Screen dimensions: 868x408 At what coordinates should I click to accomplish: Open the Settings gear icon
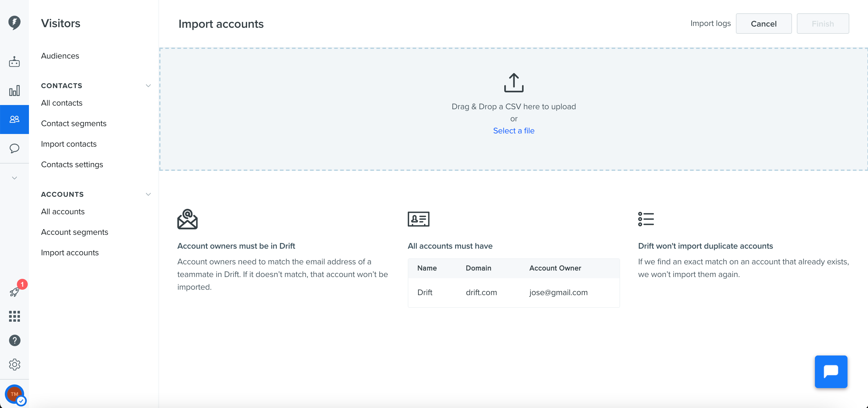click(x=14, y=365)
